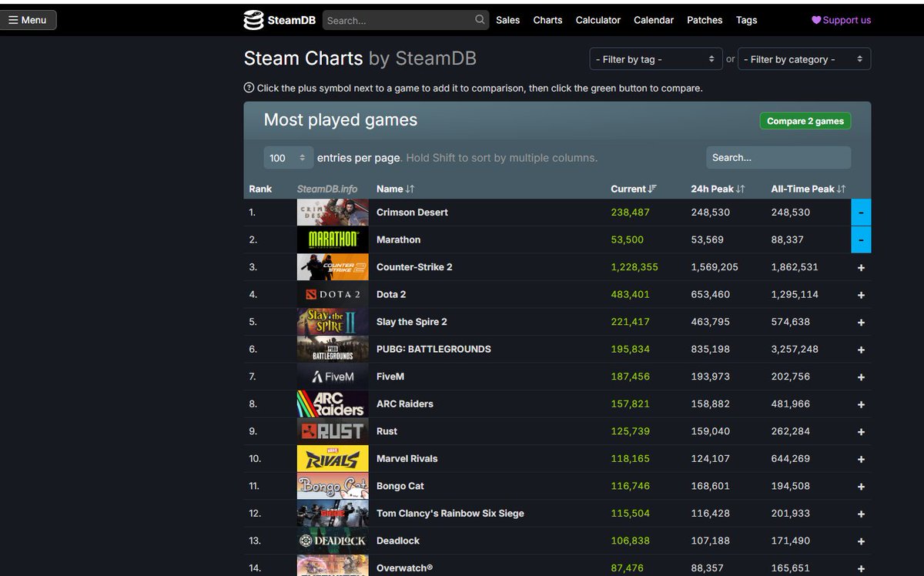Open the Patches menu item

[x=705, y=20]
